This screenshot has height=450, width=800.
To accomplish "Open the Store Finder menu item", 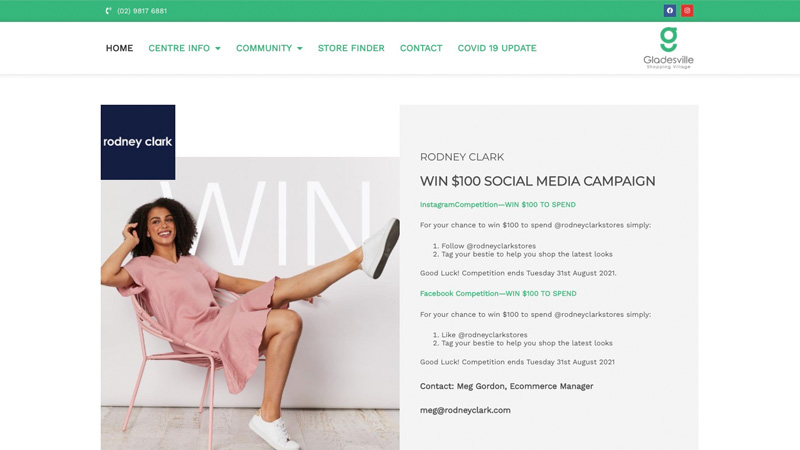I will (x=351, y=48).
